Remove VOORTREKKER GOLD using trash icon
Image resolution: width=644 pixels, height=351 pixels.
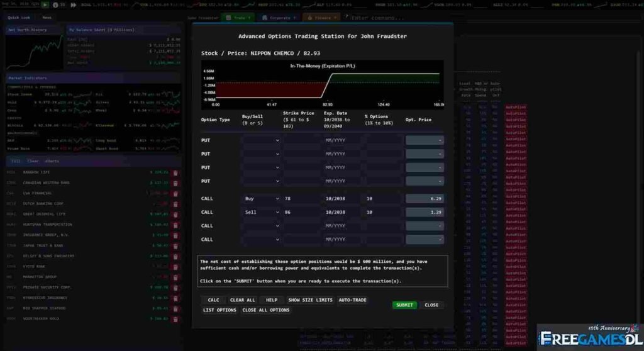(x=175, y=320)
